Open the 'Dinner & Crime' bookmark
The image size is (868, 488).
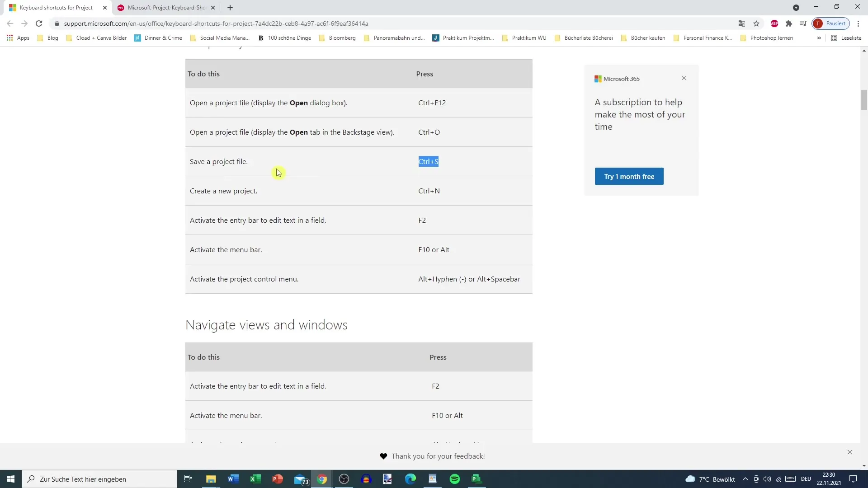click(163, 38)
